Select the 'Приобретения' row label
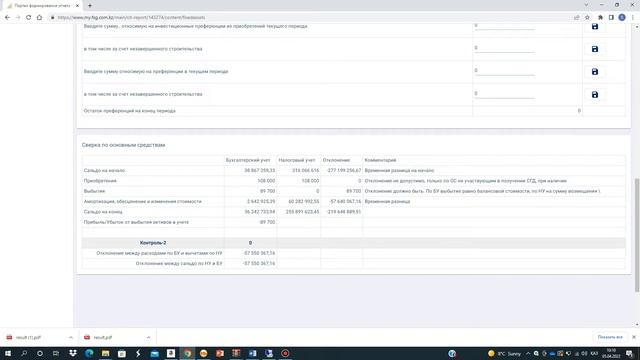 [100, 181]
